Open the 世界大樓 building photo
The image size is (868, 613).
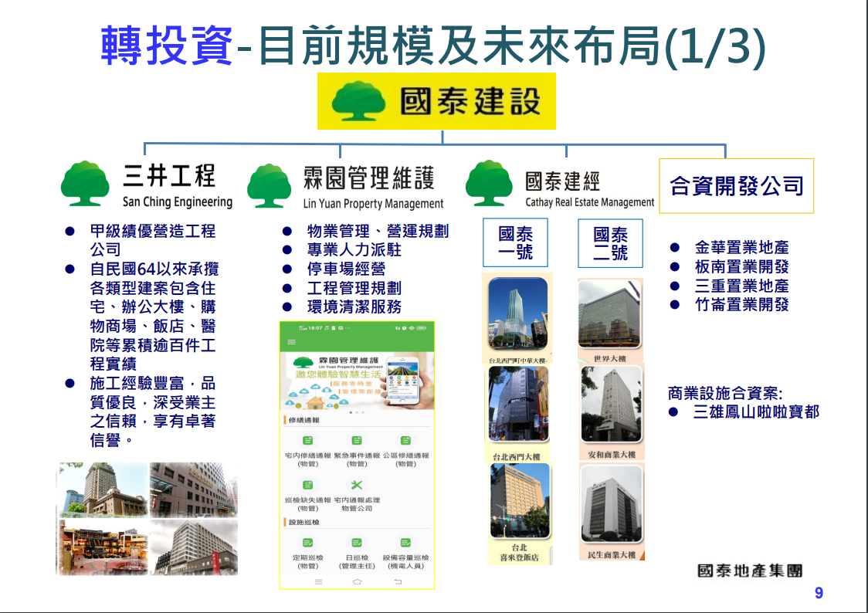click(x=610, y=314)
